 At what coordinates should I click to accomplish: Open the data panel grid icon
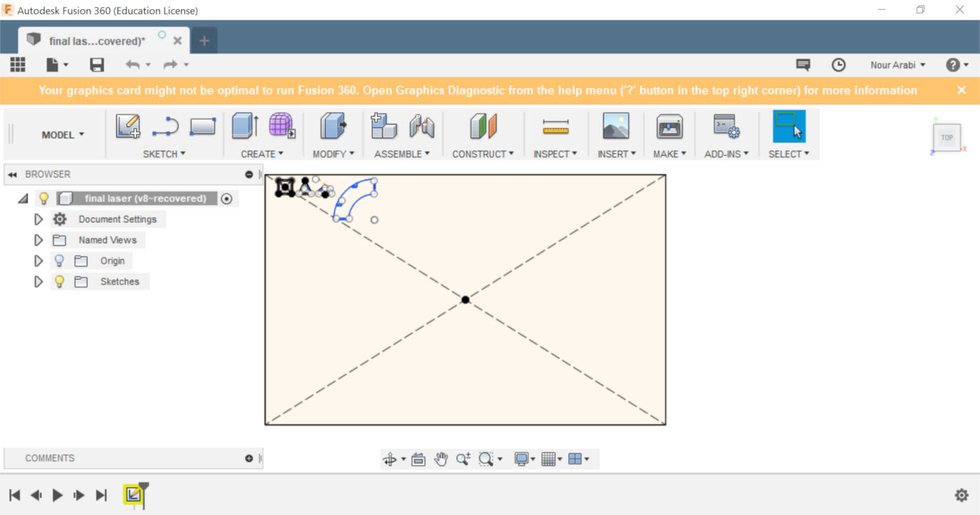pos(17,65)
